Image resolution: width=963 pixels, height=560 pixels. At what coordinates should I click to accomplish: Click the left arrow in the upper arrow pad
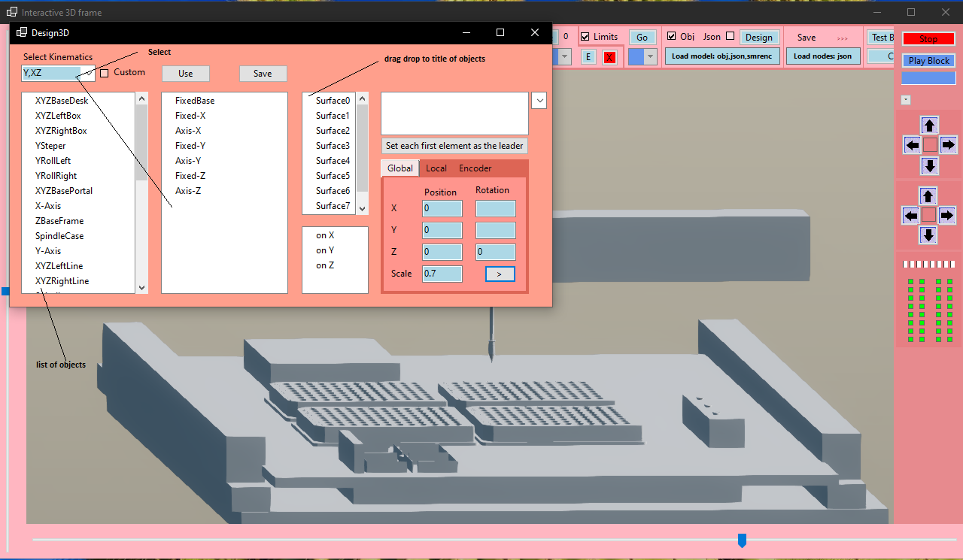pos(912,144)
